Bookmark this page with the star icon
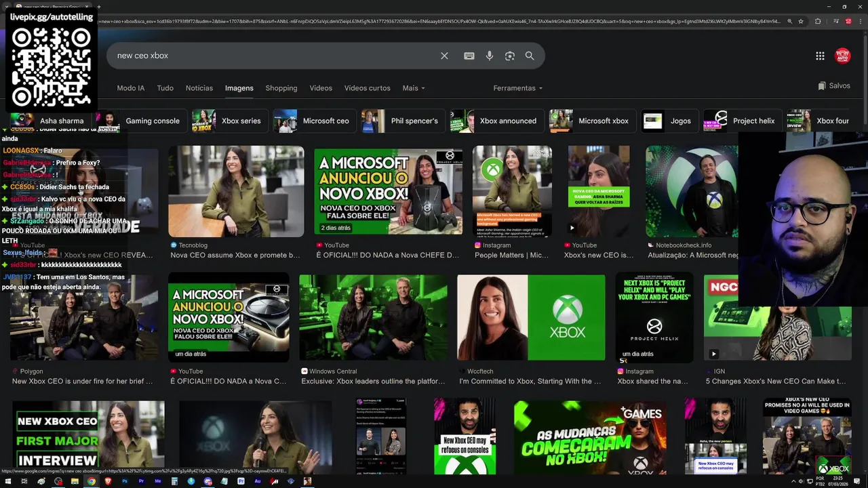This screenshot has height=488, width=868. pos(801,21)
